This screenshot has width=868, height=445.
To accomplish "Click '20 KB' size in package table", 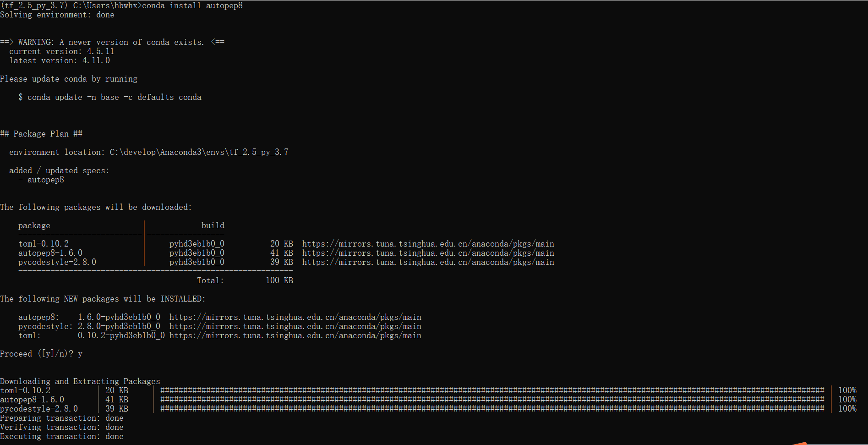I will [x=282, y=244].
